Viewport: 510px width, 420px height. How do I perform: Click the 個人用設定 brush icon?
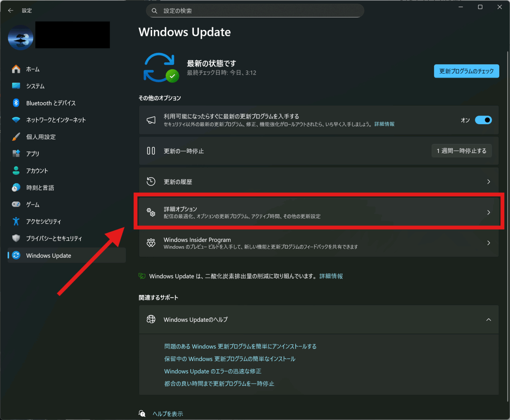point(16,137)
